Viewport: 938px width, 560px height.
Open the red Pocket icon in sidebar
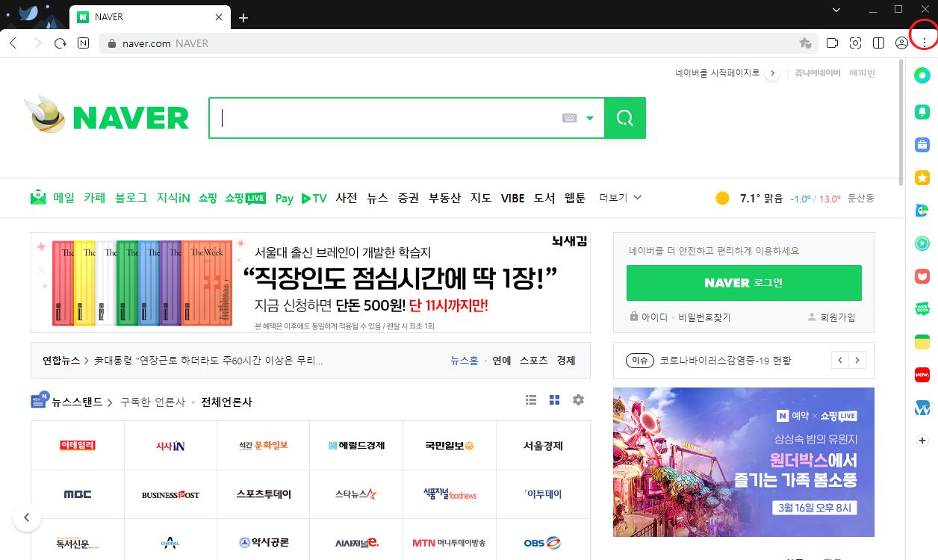coord(922,276)
